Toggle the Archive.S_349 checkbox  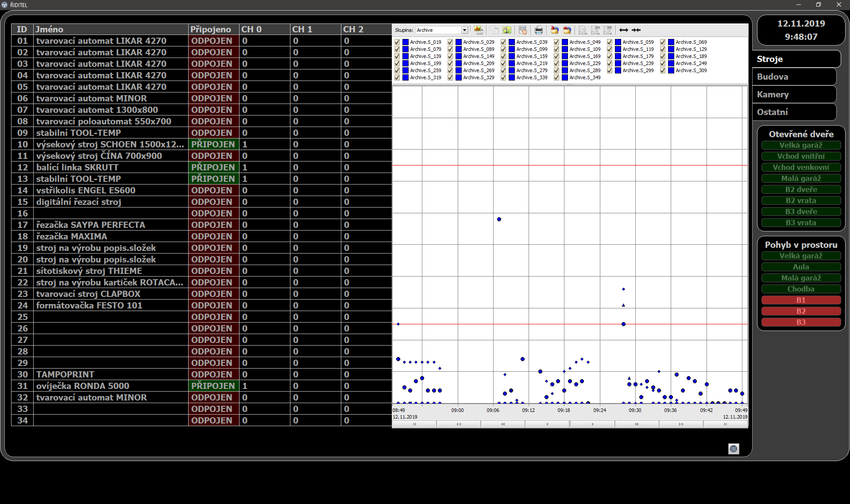(x=556, y=77)
